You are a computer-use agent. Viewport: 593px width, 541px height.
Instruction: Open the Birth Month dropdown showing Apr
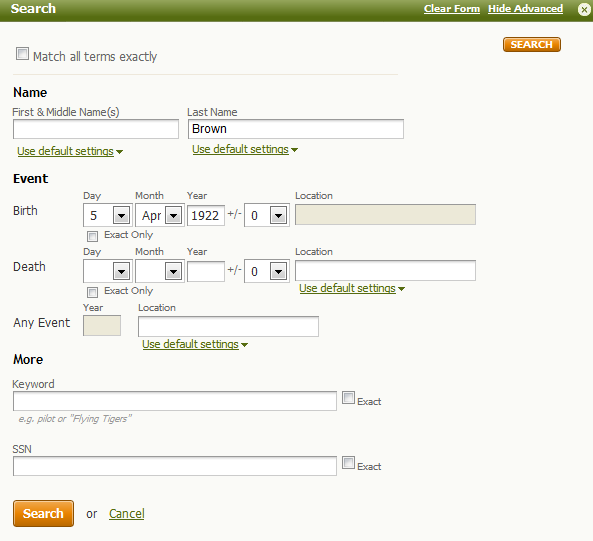tap(160, 215)
